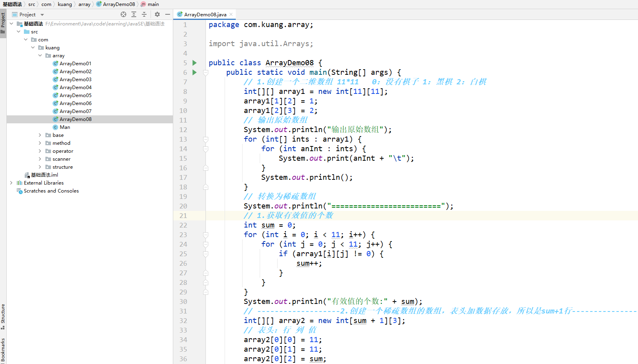
Task: Expand the operator package node
Action: coord(40,151)
